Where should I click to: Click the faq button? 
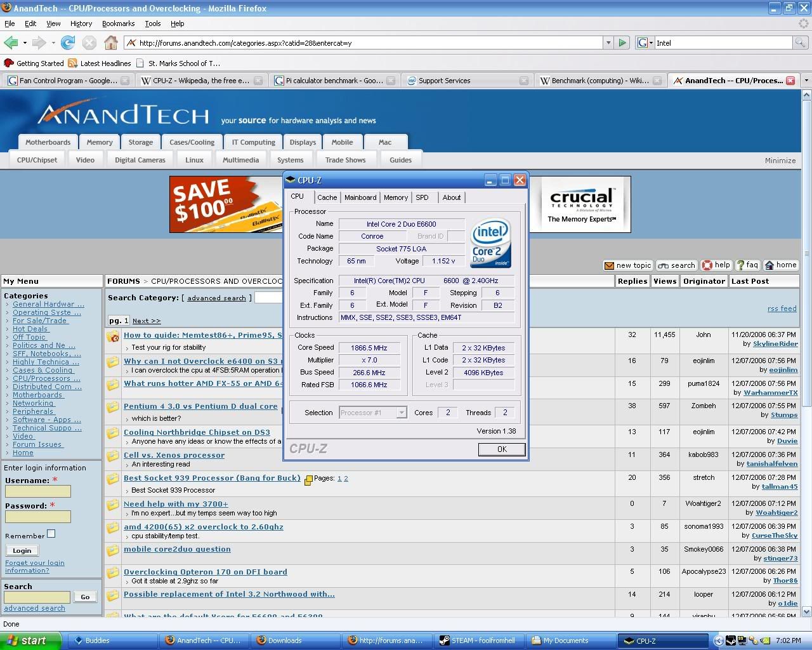[747, 265]
